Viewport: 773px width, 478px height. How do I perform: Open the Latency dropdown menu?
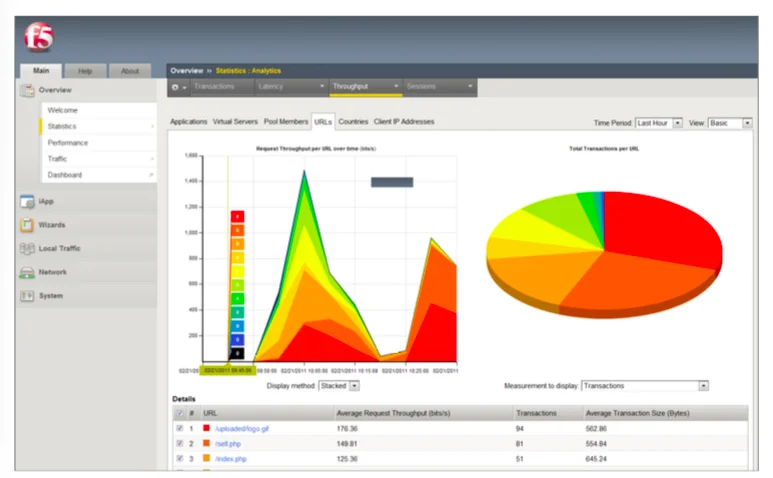(291, 87)
